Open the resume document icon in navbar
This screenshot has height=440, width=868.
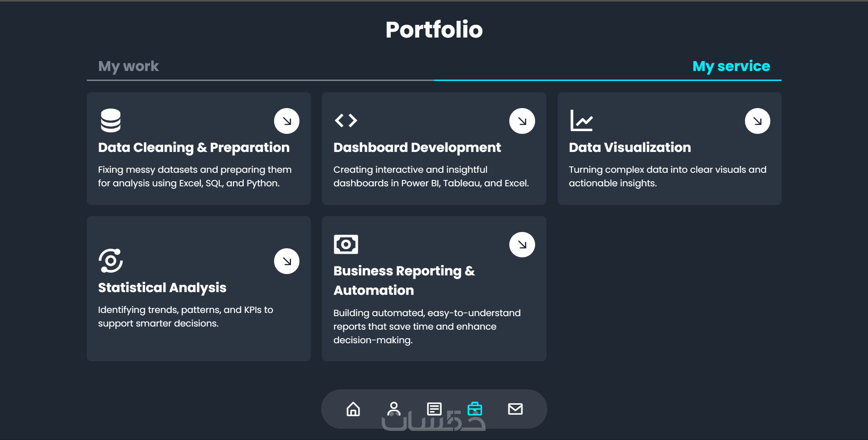pyautogui.click(x=434, y=409)
